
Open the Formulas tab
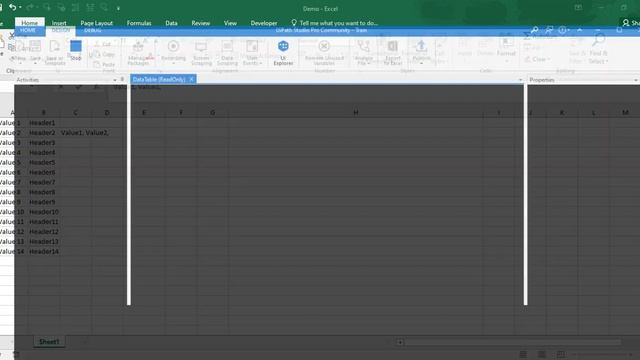pyautogui.click(x=139, y=23)
